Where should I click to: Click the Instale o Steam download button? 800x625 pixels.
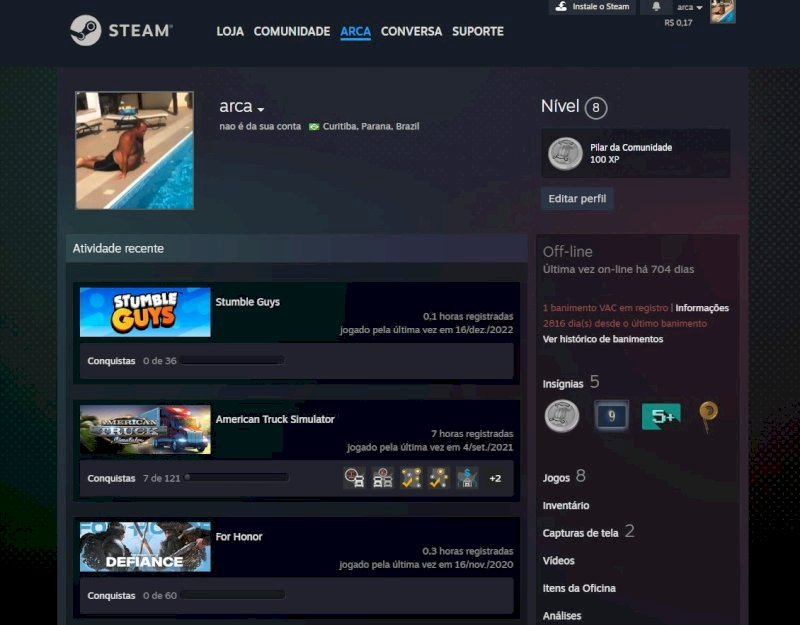tap(592, 7)
